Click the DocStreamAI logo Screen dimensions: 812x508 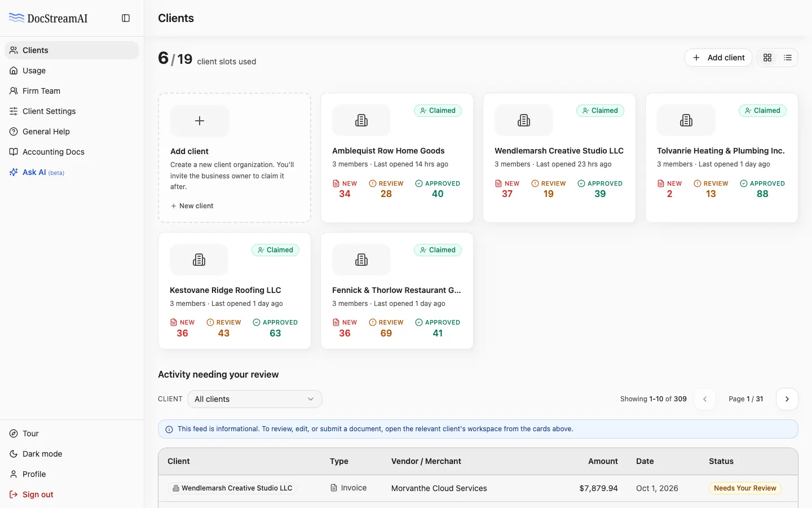48,18
